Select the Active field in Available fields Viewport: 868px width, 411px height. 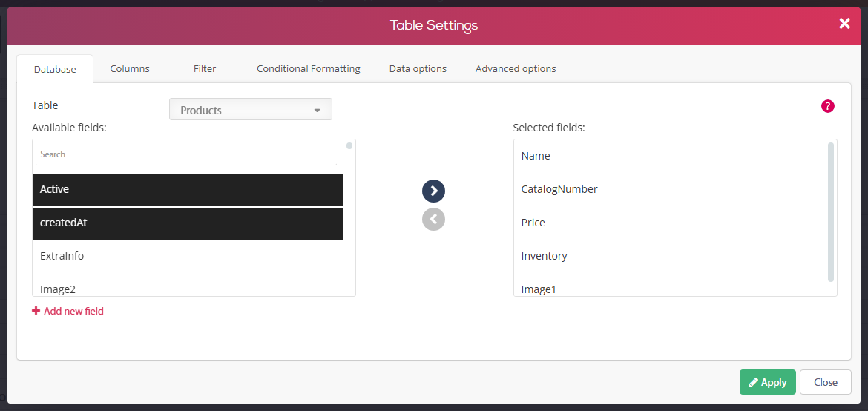(188, 190)
